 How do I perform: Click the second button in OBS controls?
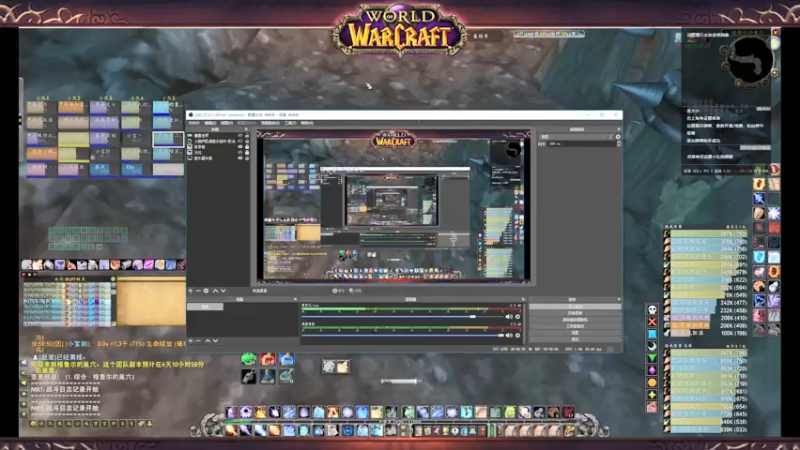click(x=575, y=313)
